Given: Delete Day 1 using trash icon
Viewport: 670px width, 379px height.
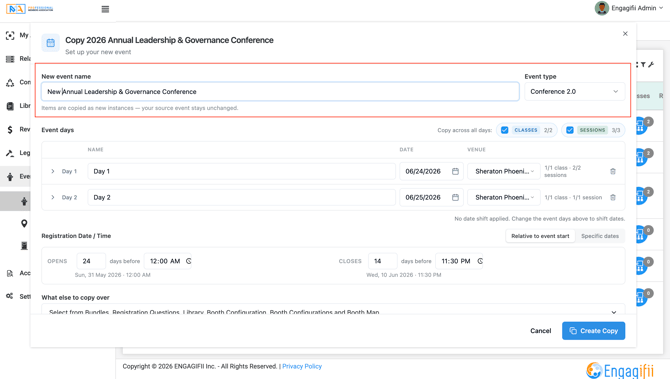Looking at the screenshot, I should [x=613, y=171].
